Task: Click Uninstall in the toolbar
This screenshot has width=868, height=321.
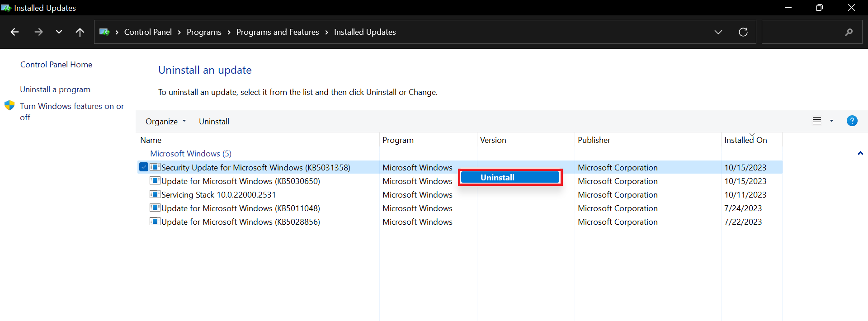Action: [x=214, y=122]
